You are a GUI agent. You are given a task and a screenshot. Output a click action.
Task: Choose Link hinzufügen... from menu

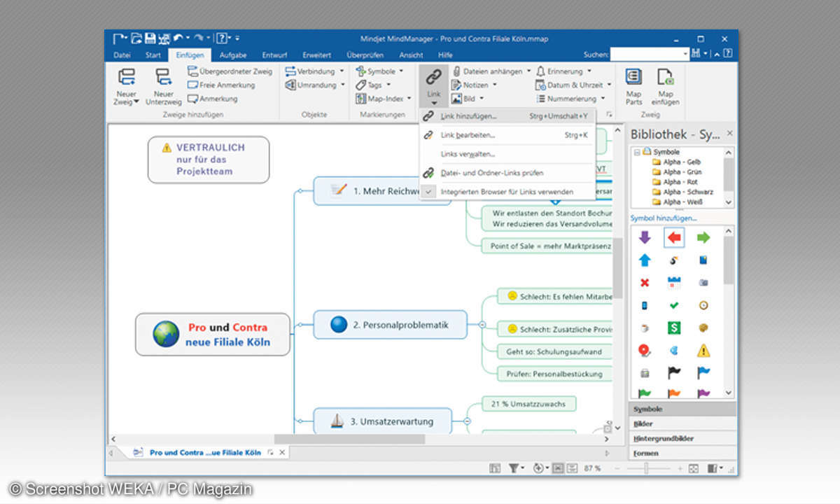(x=507, y=116)
